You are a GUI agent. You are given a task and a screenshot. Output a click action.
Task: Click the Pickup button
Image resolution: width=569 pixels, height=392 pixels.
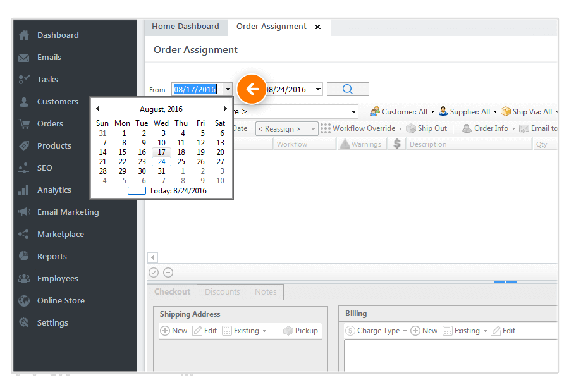pos(300,331)
